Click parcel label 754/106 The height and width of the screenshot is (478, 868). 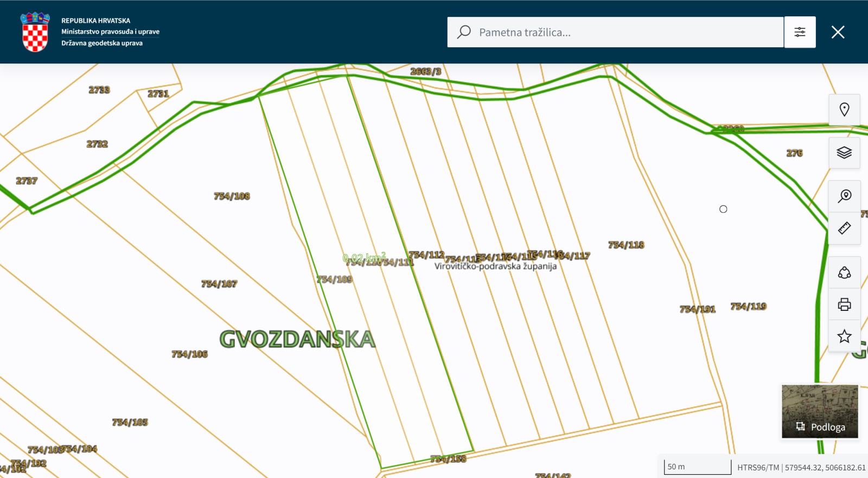189,354
